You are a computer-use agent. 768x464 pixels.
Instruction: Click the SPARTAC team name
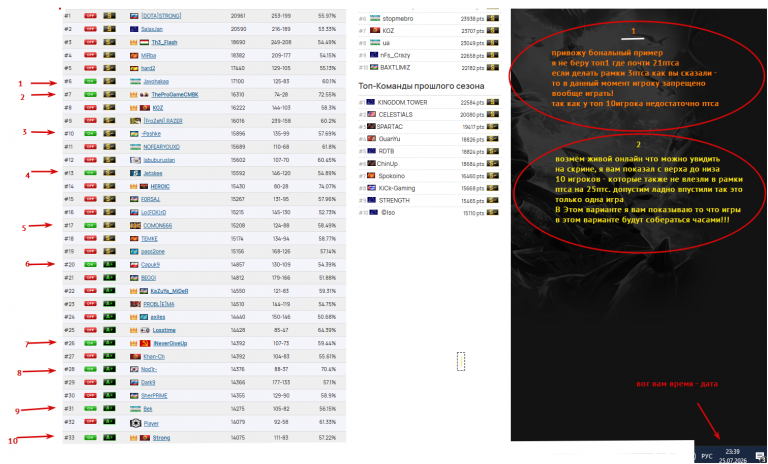pos(389,127)
